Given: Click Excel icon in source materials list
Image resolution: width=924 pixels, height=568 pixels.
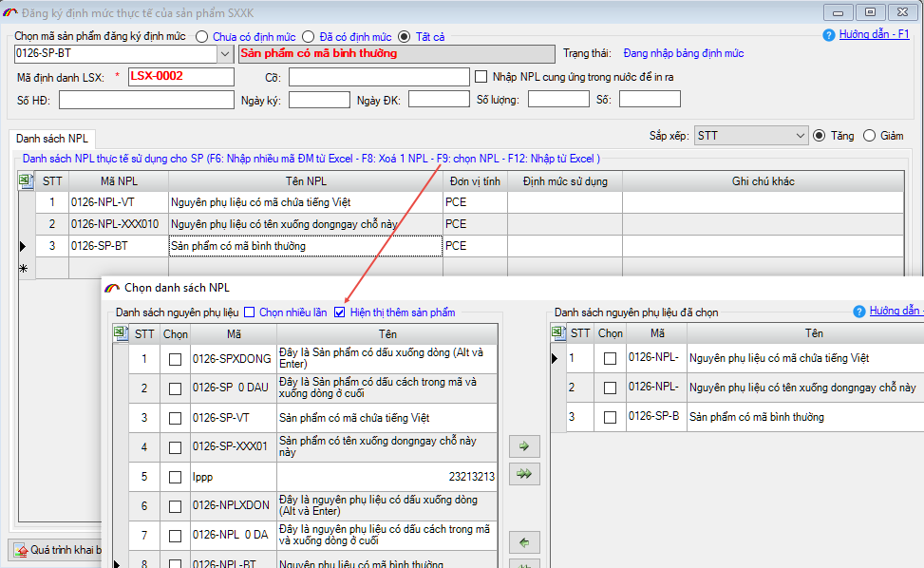Looking at the screenshot, I should point(121,333).
